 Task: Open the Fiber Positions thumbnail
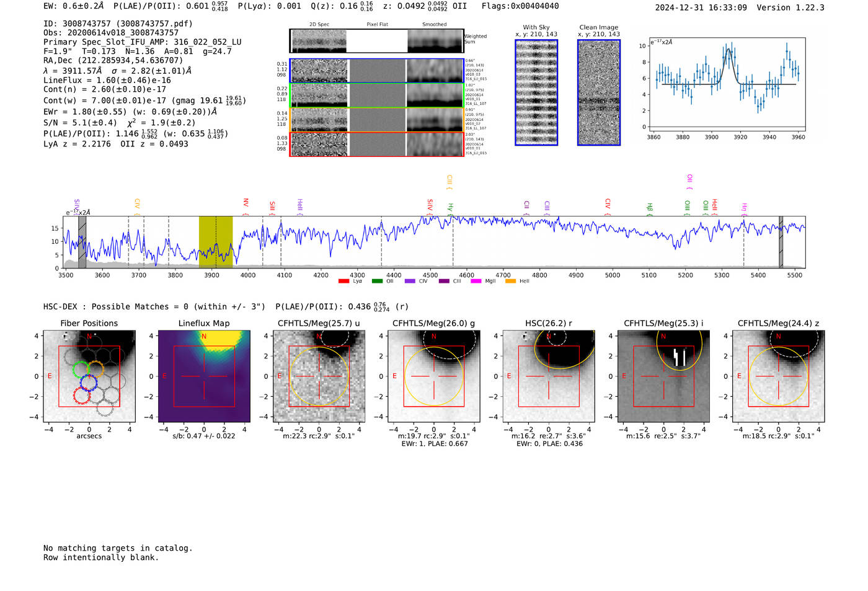click(89, 376)
